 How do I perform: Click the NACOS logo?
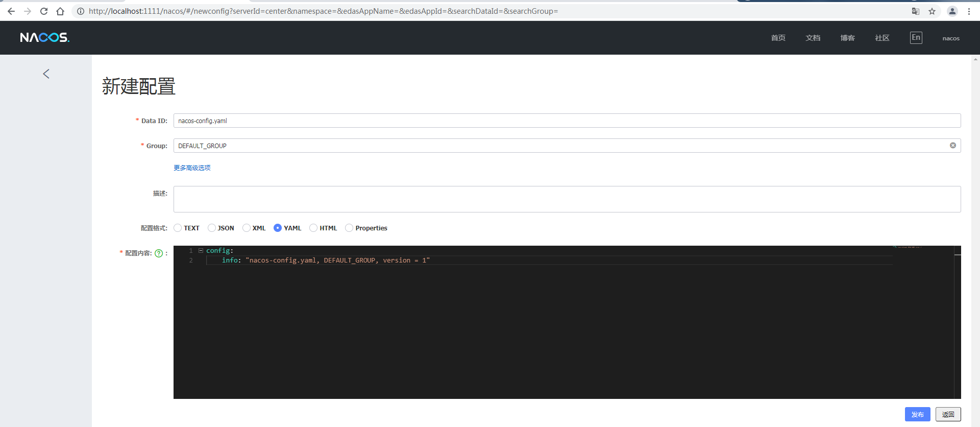point(44,37)
